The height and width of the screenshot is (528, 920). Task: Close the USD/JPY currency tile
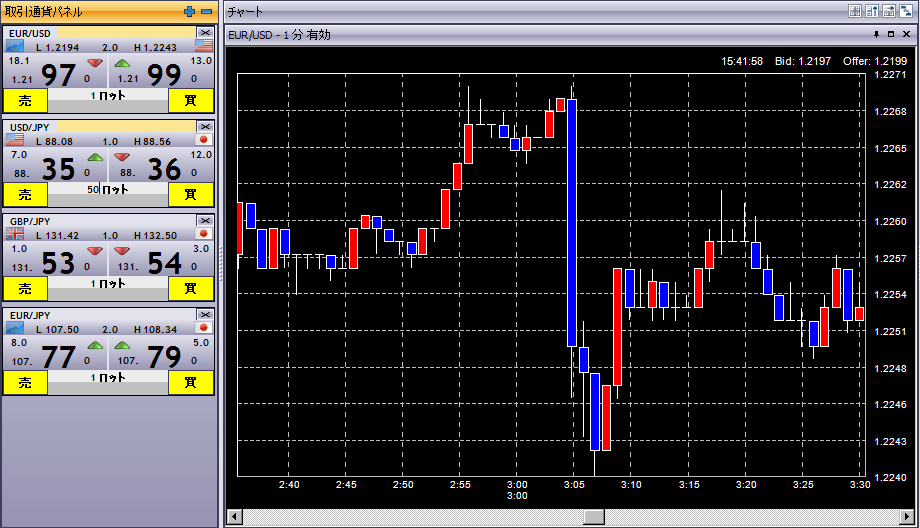click(x=205, y=127)
